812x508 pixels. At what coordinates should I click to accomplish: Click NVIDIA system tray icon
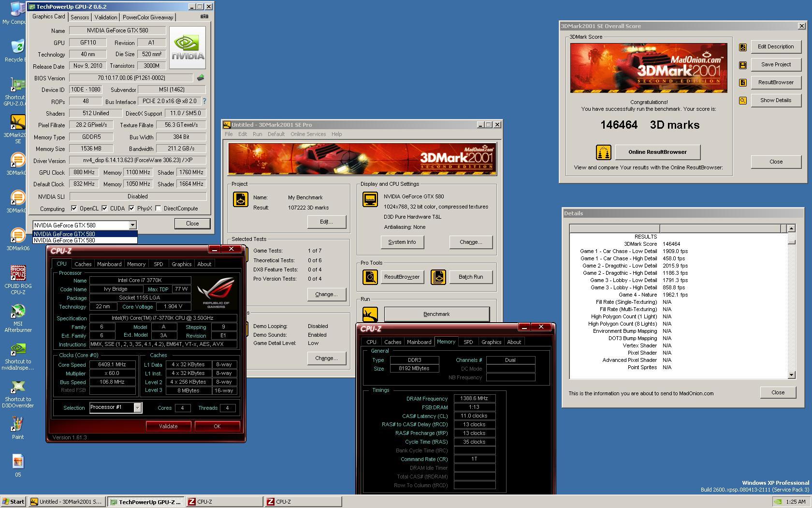tap(777, 502)
